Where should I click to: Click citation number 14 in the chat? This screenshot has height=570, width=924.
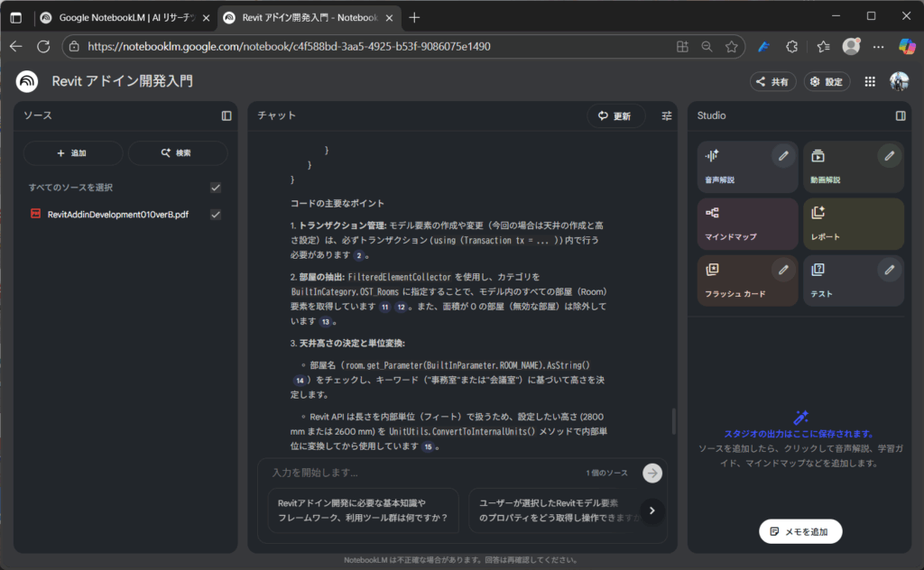coord(299,381)
